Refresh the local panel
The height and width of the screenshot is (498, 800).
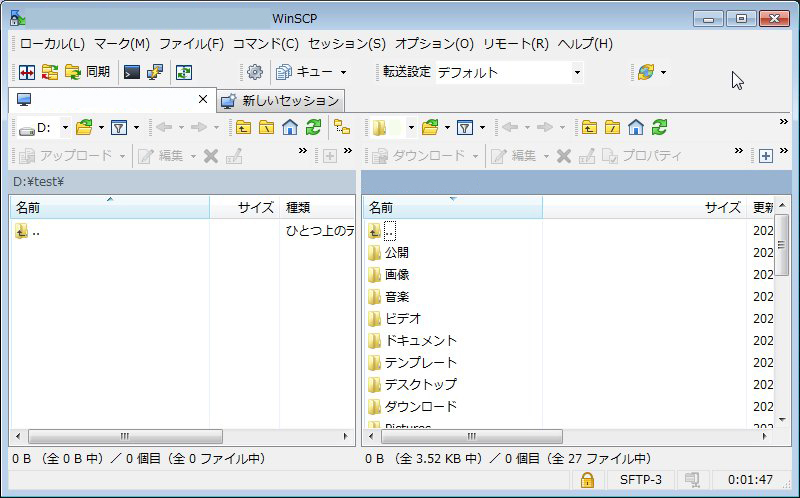point(313,128)
